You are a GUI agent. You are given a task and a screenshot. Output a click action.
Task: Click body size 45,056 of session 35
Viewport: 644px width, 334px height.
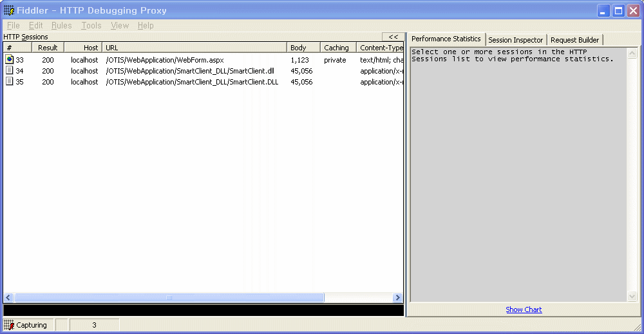point(301,82)
